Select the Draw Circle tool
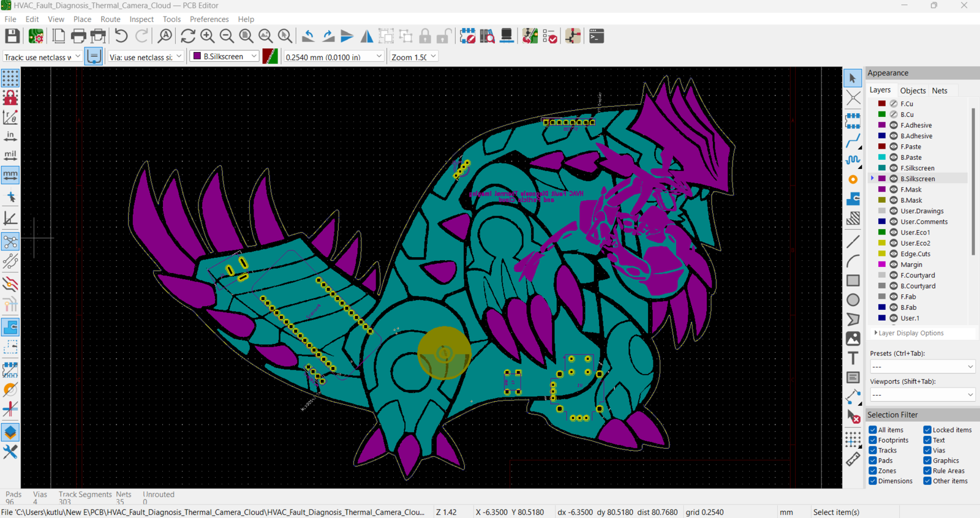The height and width of the screenshot is (518, 980). [x=853, y=300]
